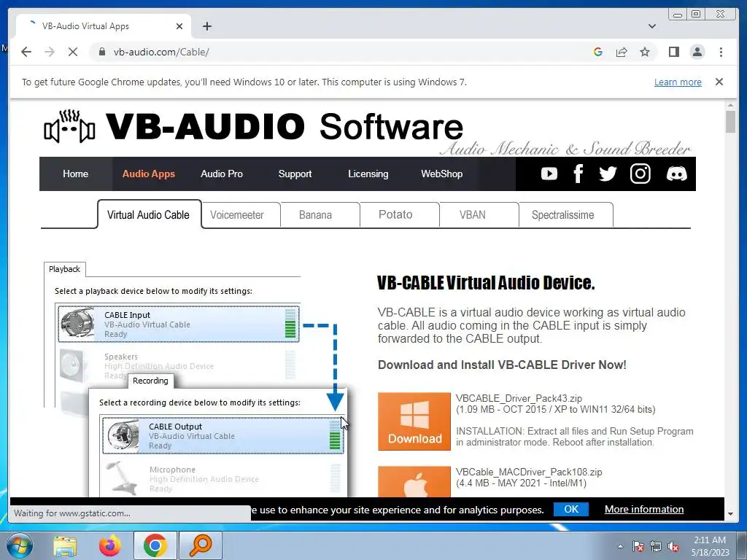Click the taskbar clock showing 2:11 AM
This screenshot has height=560, width=747.
pyautogui.click(x=711, y=546)
